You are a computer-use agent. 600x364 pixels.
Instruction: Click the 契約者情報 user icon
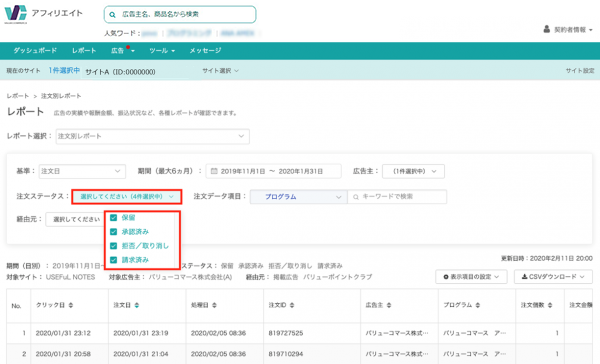(x=547, y=29)
